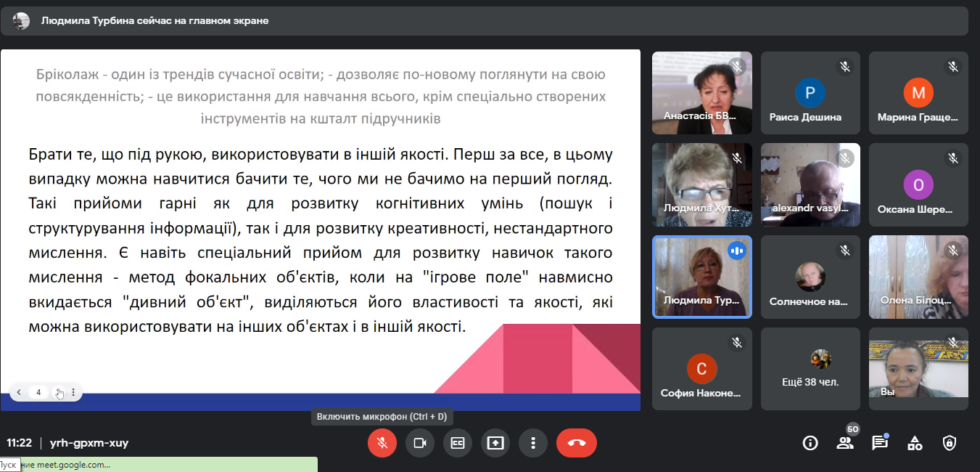Open the Activities panel
Screen dimensions: 980x472
(x=915, y=443)
